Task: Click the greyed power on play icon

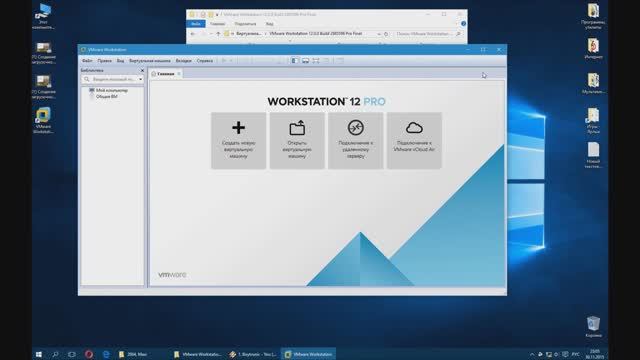Action: click(224, 61)
